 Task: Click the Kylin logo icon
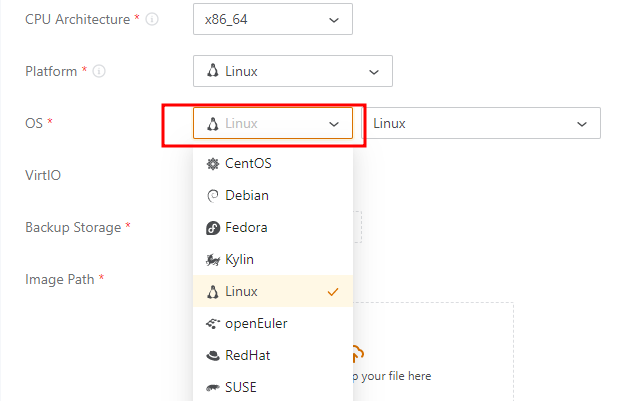(212, 259)
